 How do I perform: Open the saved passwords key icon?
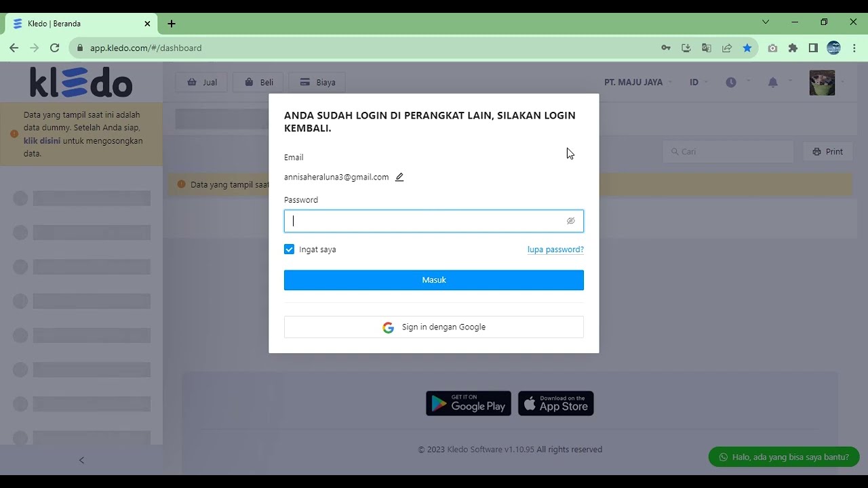pyautogui.click(x=666, y=48)
